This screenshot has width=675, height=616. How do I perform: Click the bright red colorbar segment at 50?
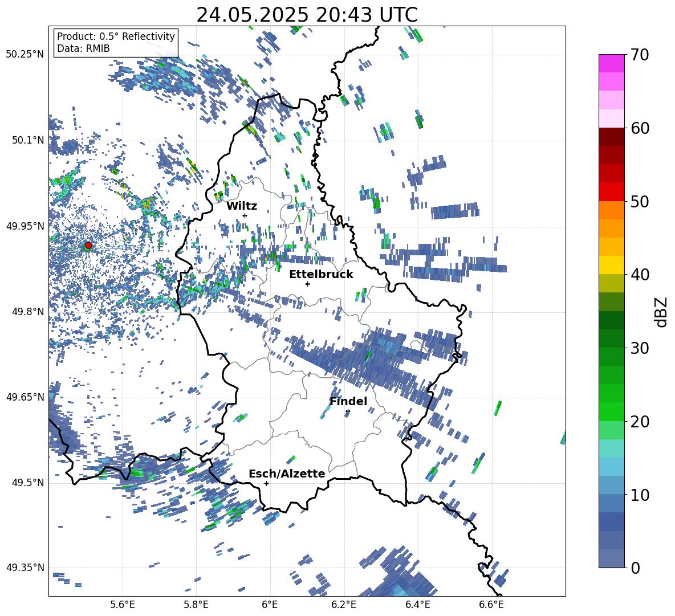coord(612,192)
